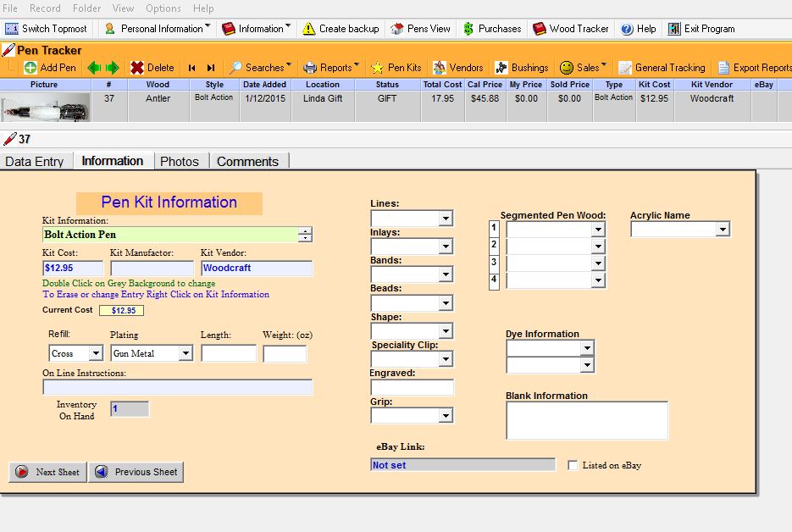
Task: Switch to the Comments tab
Action: [247, 161]
